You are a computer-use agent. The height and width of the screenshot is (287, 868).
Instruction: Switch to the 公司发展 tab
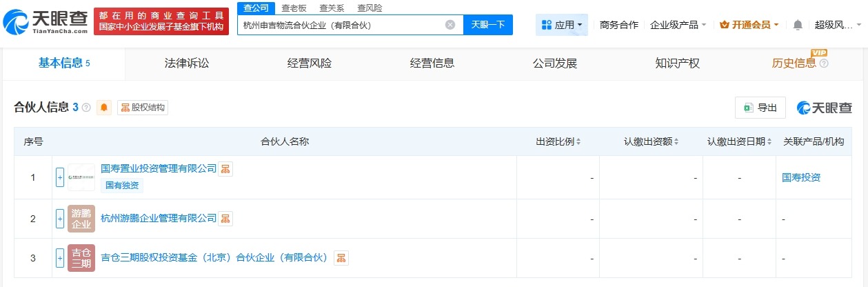click(555, 63)
